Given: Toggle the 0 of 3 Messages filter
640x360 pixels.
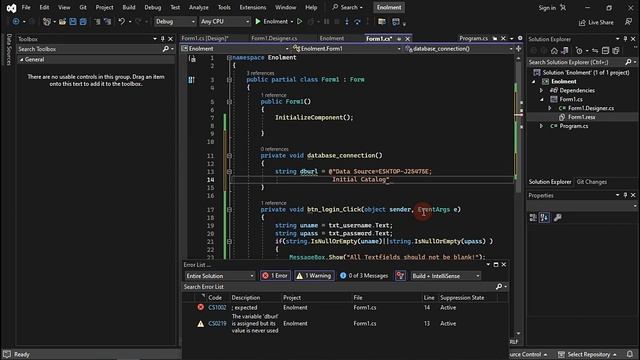Looking at the screenshot, I should pos(364,276).
